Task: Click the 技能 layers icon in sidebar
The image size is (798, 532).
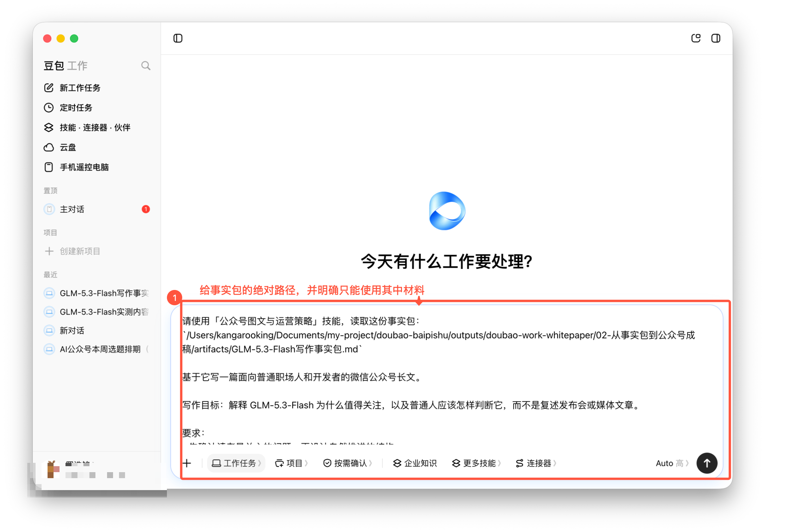Action: [x=49, y=128]
